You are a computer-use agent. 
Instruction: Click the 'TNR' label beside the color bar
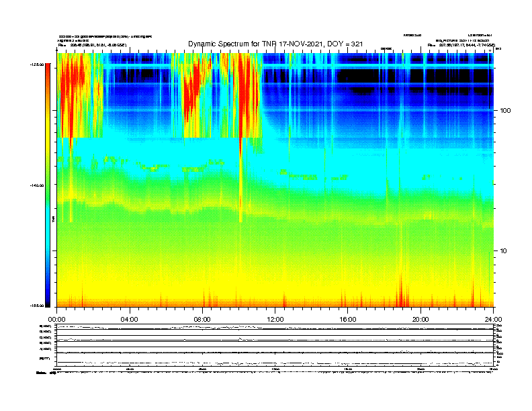[53, 220]
